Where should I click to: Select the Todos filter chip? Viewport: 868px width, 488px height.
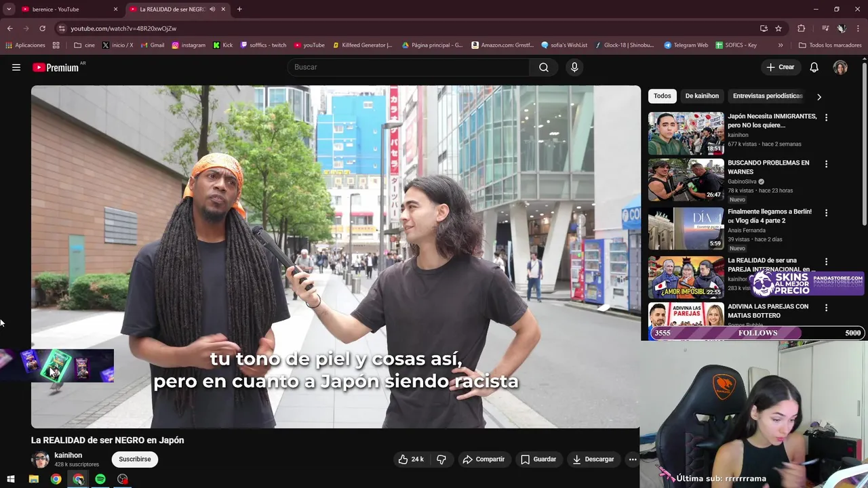pos(663,96)
